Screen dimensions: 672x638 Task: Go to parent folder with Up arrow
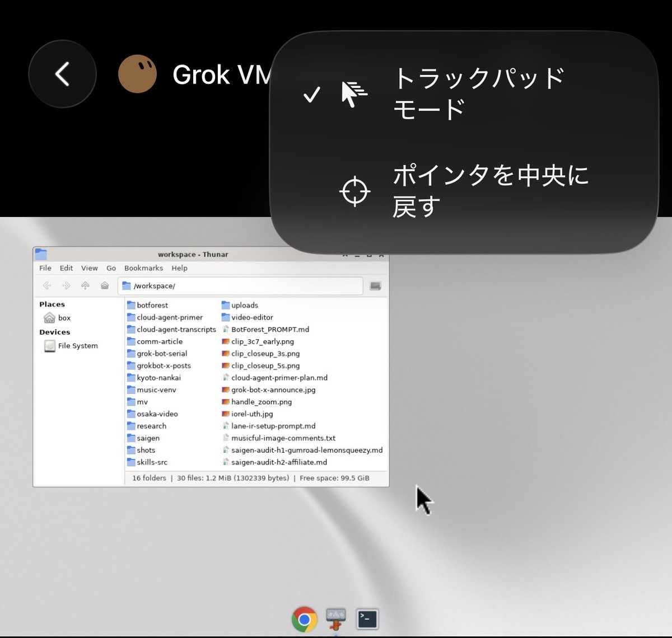pos(85,285)
